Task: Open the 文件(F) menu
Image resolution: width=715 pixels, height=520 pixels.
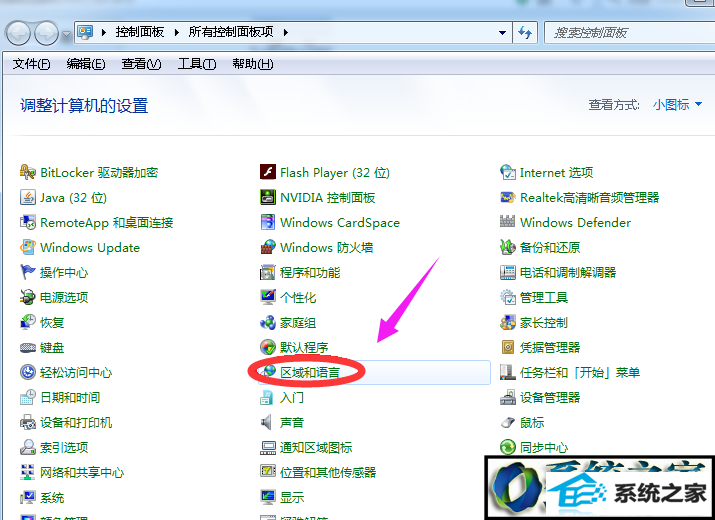Action: click(x=31, y=64)
